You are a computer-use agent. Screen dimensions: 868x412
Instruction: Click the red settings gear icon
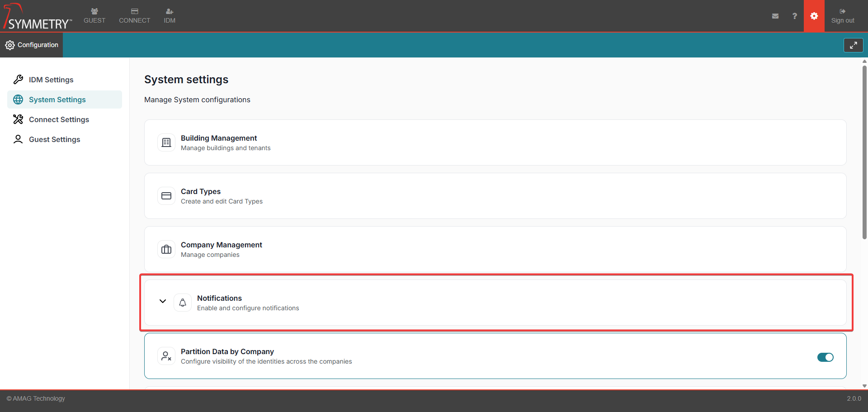click(814, 16)
